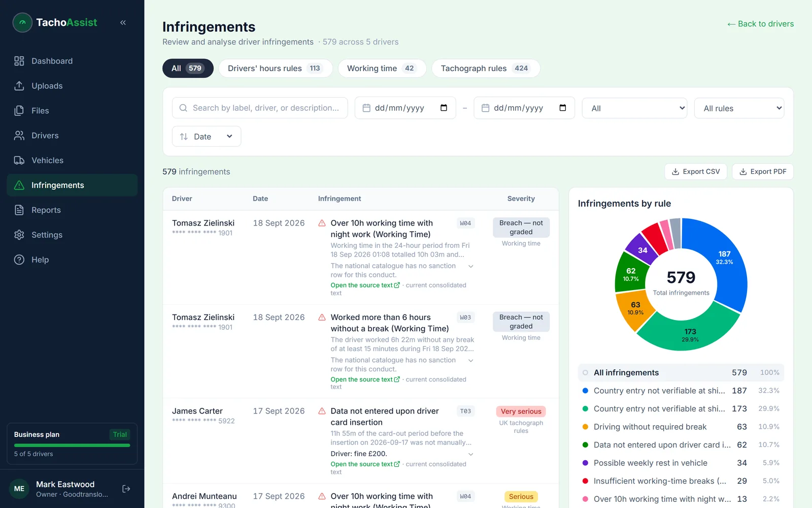Click the Very serious severity badge

(x=521, y=411)
